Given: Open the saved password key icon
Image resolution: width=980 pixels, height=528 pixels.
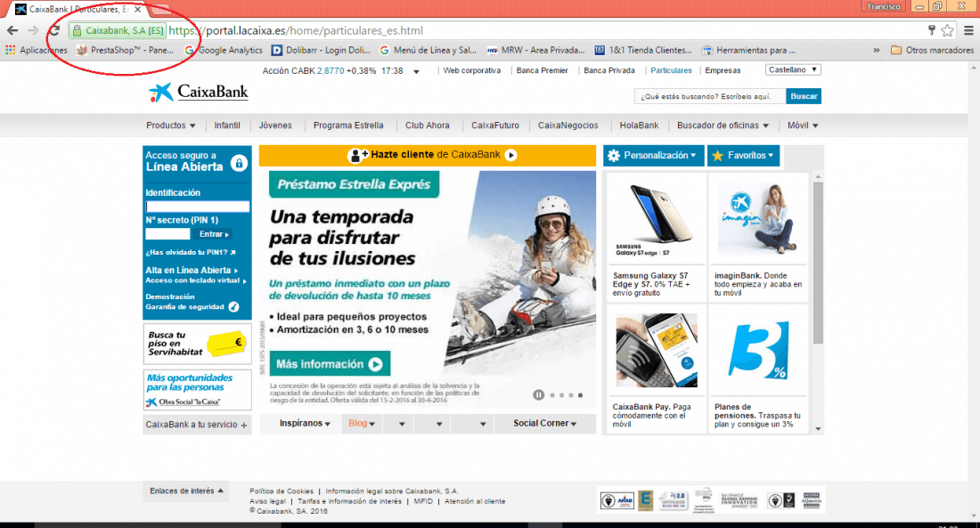Looking at the screenshot, I should click(931, 30).
